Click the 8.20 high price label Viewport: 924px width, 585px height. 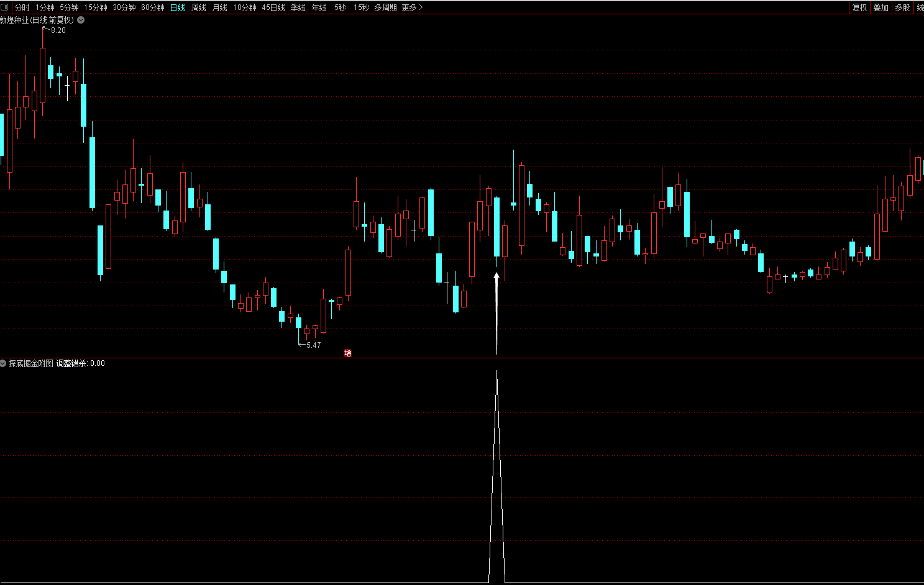tap(58, 30)
